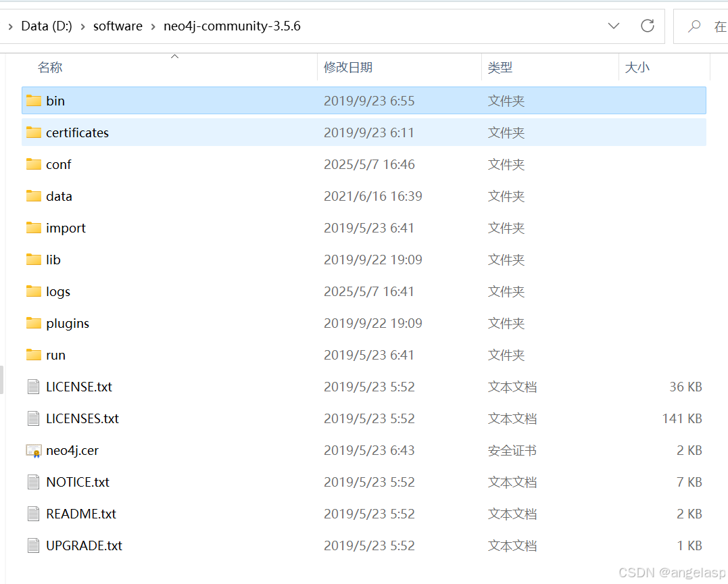Viewport: 728px width, 584px height.
Task: Select the run folder name
Action: 55,355
